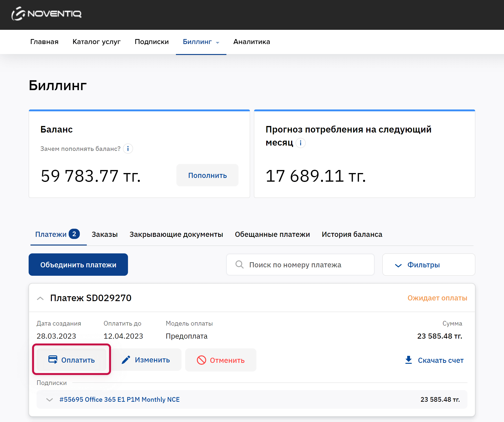Open Каталог услуг in the navigation
This screenshot has width=504, height=422.
(97, 42)
